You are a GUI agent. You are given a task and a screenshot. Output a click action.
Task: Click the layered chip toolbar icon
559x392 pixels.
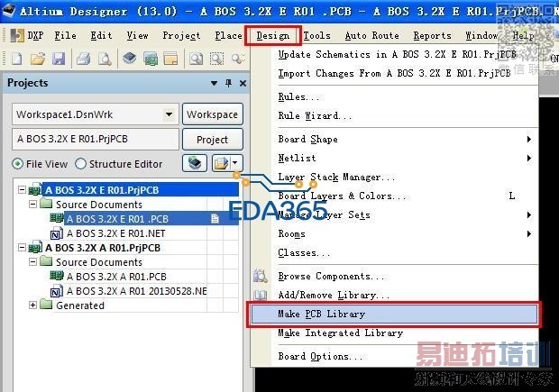(130, 59)
